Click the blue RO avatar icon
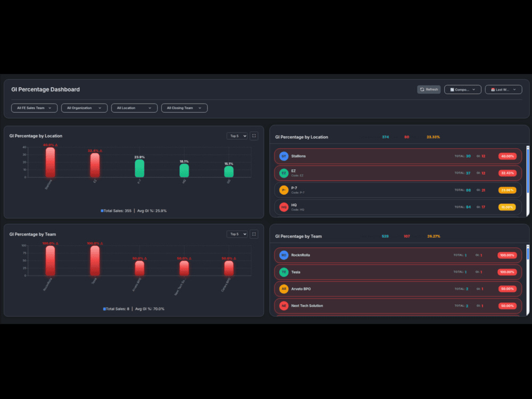532x399 pixels. pyautogui.click(x=284, y=255)
